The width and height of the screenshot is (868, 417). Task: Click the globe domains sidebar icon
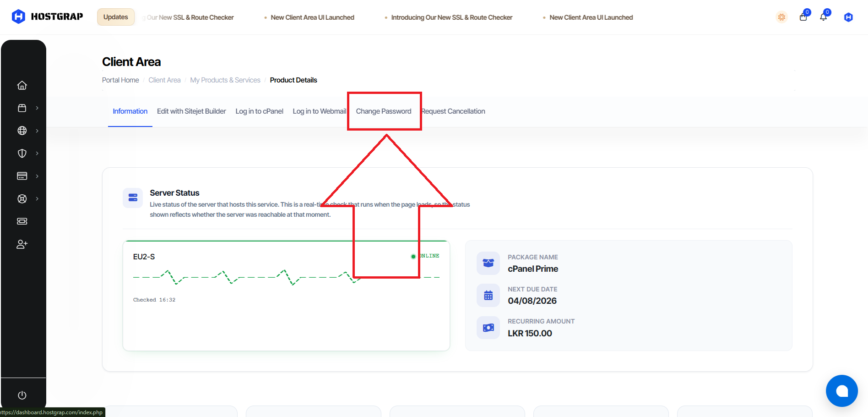[x=22, y=131]
